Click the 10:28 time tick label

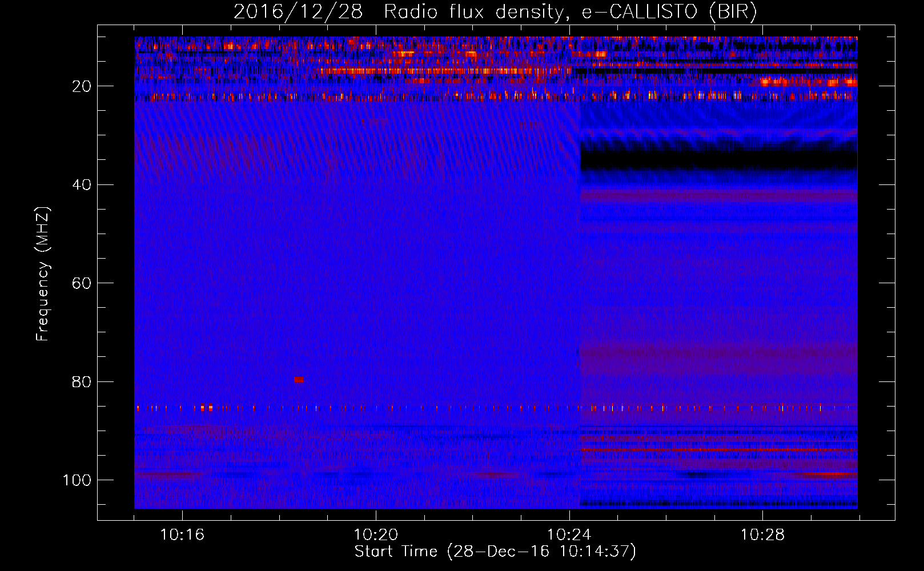coord(763,535)
